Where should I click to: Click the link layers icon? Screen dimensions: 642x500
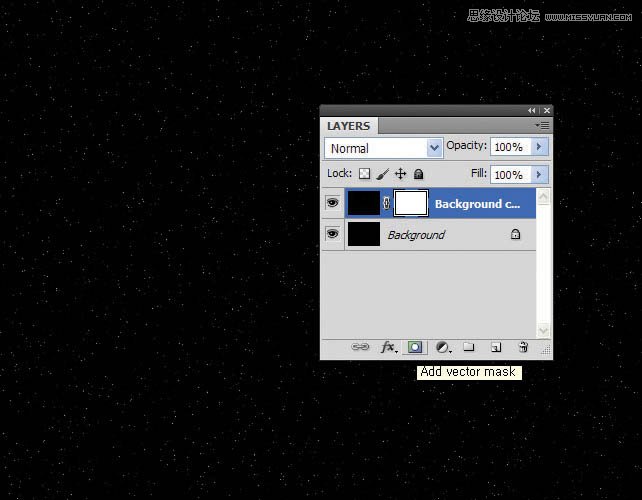pos(361,347)
